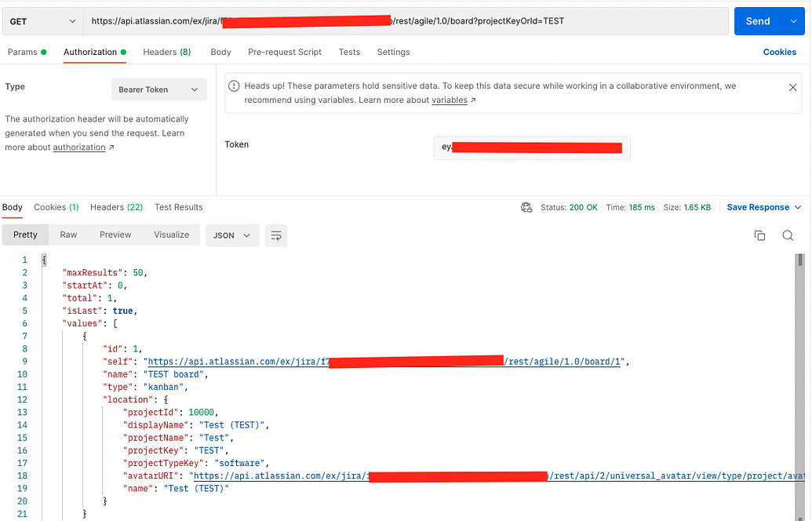
Task: Switch to the Headers (8) request tab
Action: (166, 52)
